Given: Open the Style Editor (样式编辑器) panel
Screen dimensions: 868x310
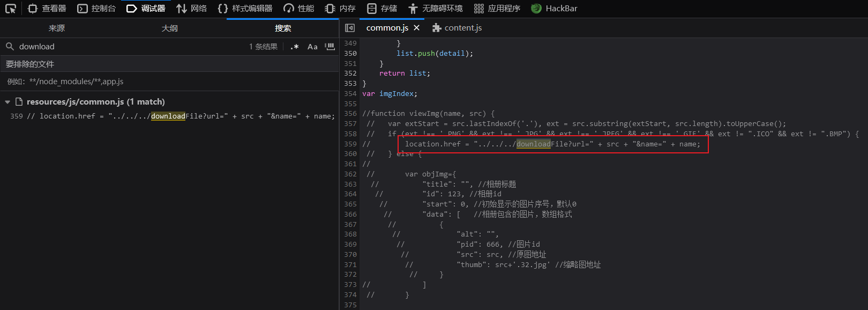Looking at the screenshot, I should [245, 9].
